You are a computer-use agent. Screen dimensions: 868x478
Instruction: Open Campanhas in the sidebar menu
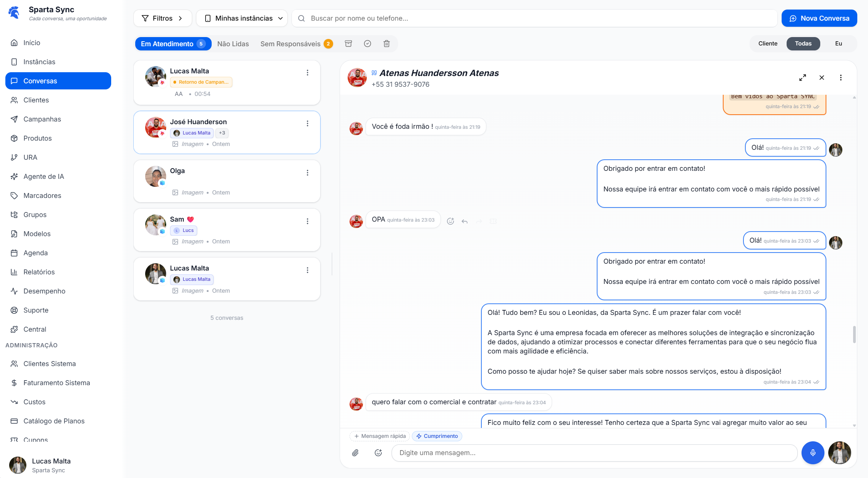pyautogui.click(x=42, y=119)
